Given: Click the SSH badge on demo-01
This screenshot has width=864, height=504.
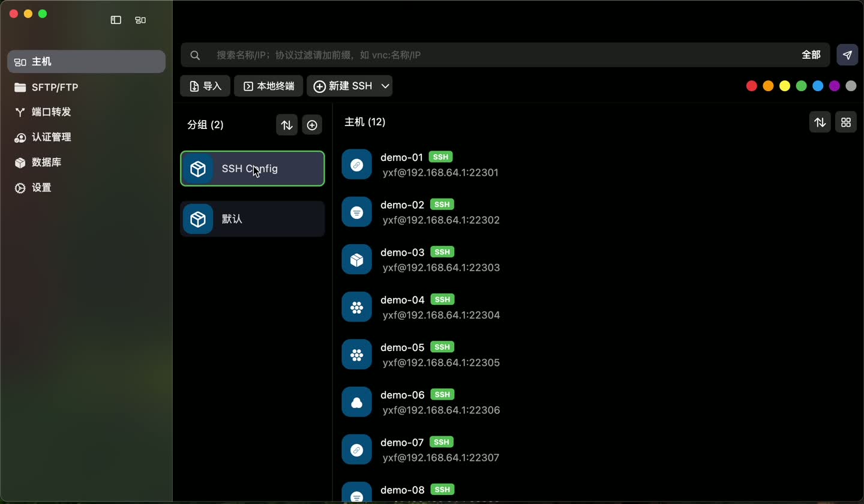Looking at the screenshot, I should (441, 157).
